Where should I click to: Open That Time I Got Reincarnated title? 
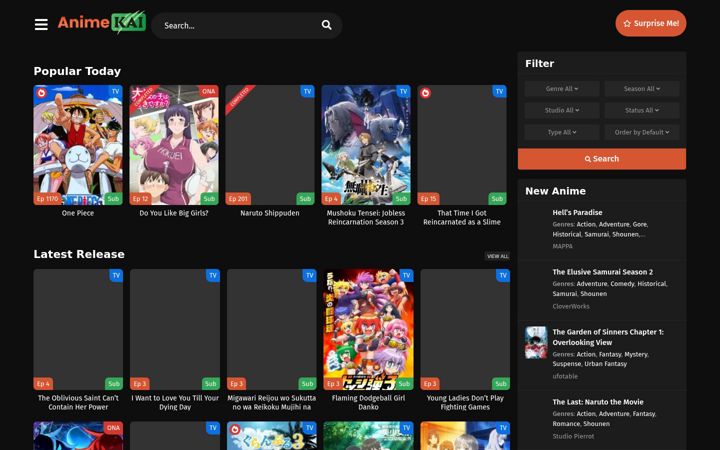pos(462,218)
